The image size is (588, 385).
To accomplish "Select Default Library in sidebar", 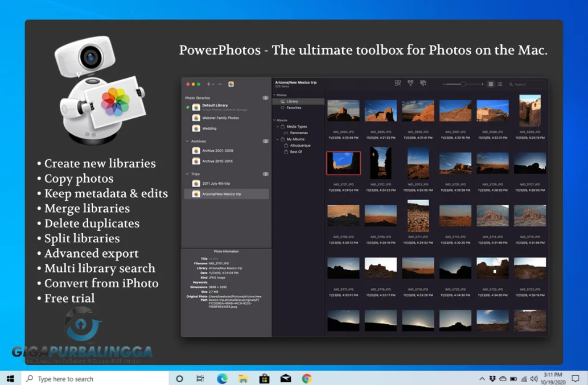I will pyautogui.click(x=227, y=107).
